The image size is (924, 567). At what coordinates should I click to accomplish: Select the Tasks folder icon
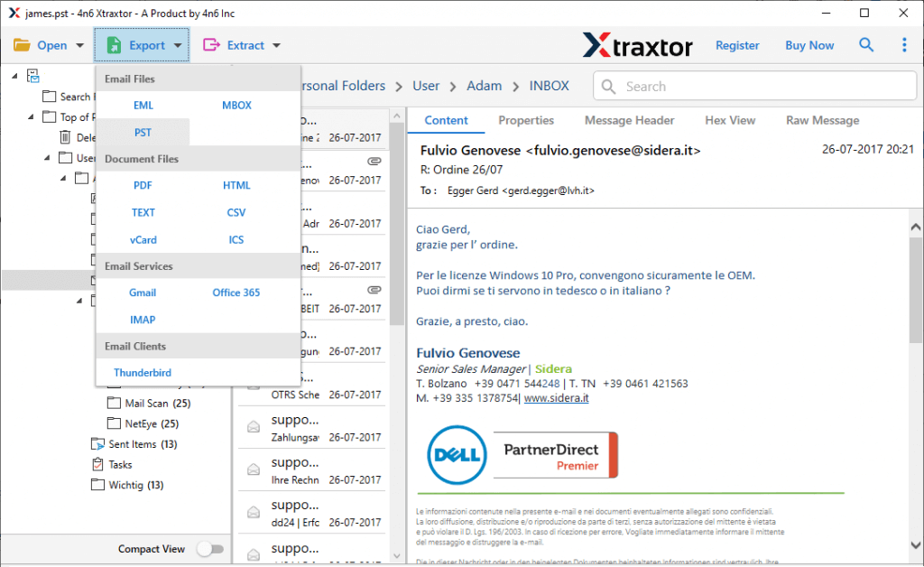tap(97, 464)
